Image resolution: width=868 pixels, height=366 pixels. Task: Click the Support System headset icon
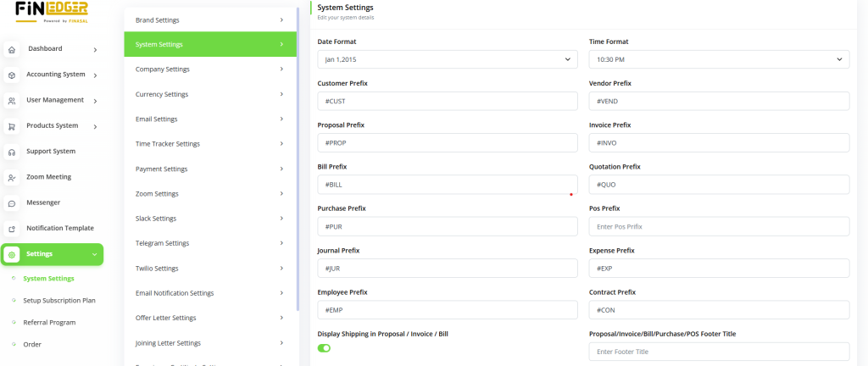point(12,152)
